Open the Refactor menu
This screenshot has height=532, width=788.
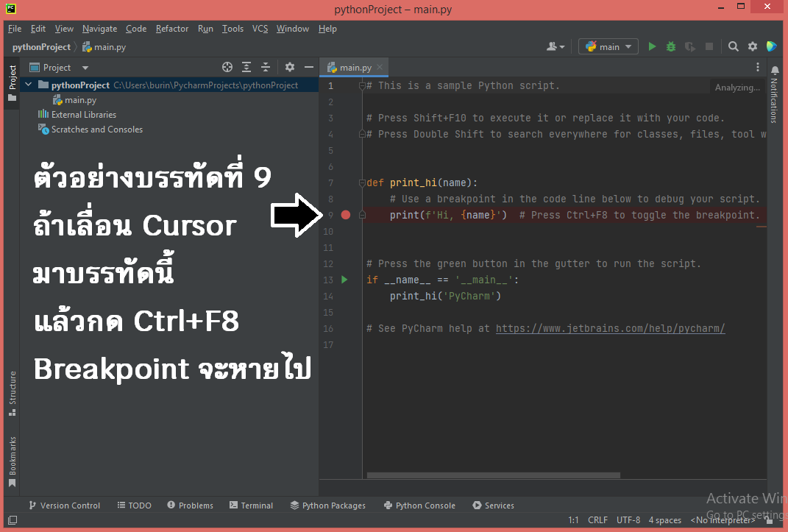pyautogui.click(x=172, y=29)
